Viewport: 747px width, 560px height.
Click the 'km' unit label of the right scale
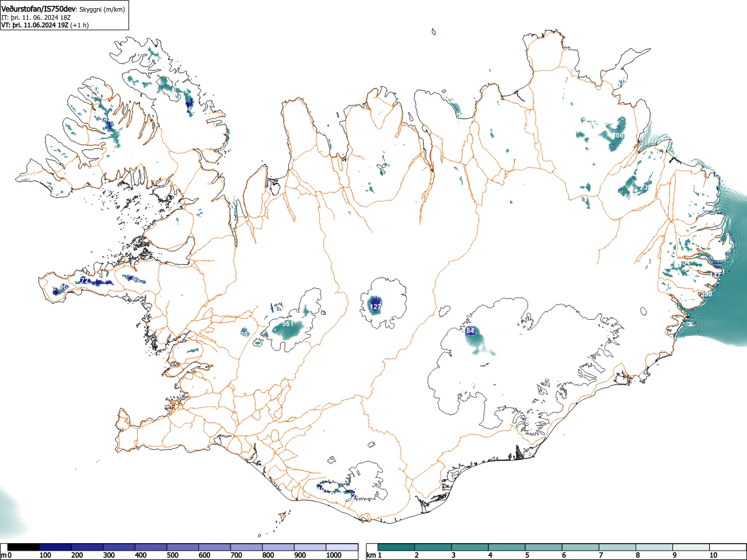pyautogui.click(x=371, y=555)
